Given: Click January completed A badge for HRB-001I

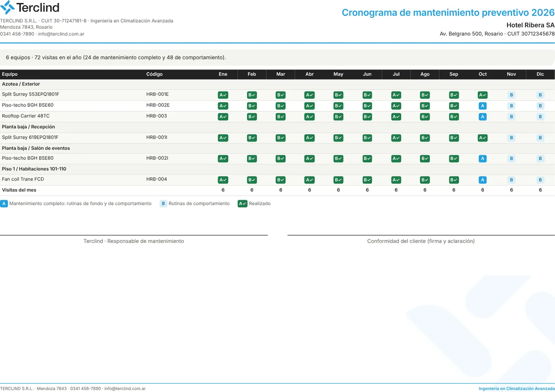Looking at the screenshot, I should pos(223,138).
